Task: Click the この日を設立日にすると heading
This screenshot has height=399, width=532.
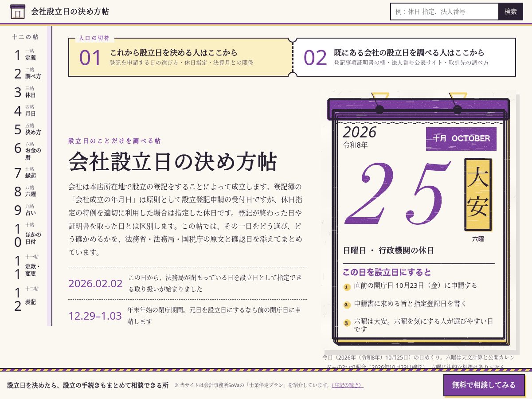Action: coord(387,272)
